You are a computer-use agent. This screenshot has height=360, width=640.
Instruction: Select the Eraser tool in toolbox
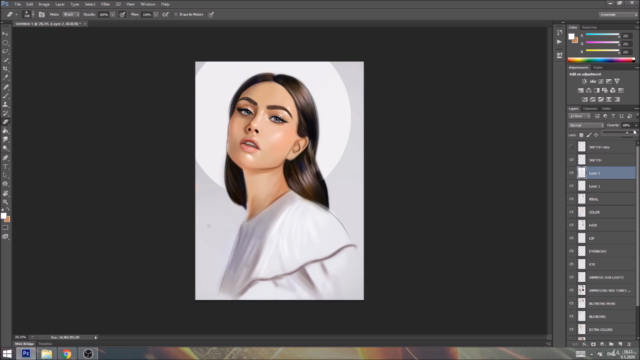pos(5,122)
